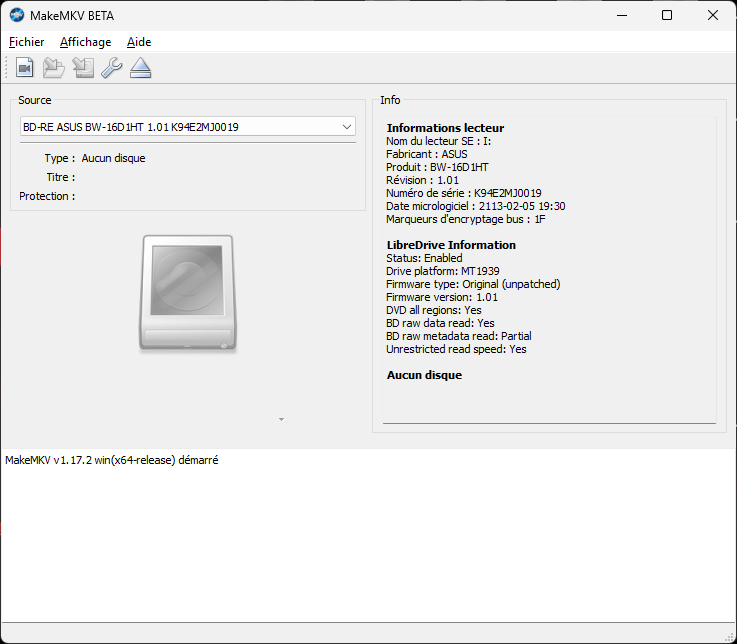Open the Fichier menu
Image resolution: width=737 pixels, height=644 pixels.
point(27,42)
